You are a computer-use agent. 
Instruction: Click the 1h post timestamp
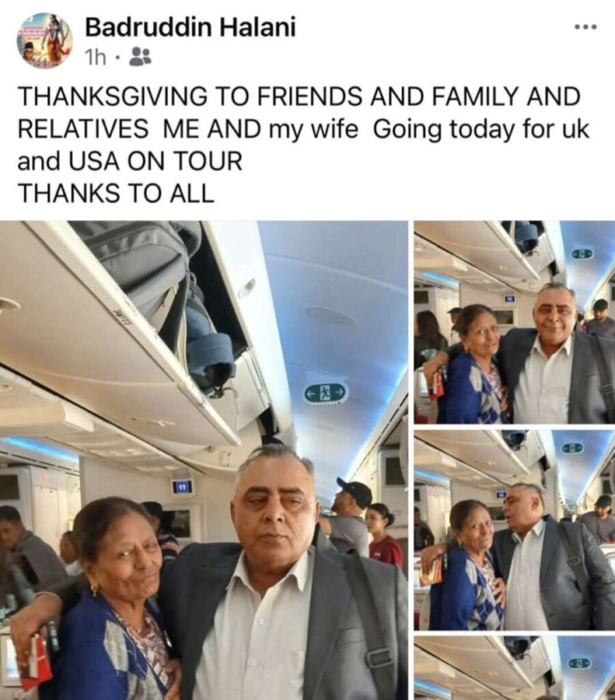[x=95, y=57]
